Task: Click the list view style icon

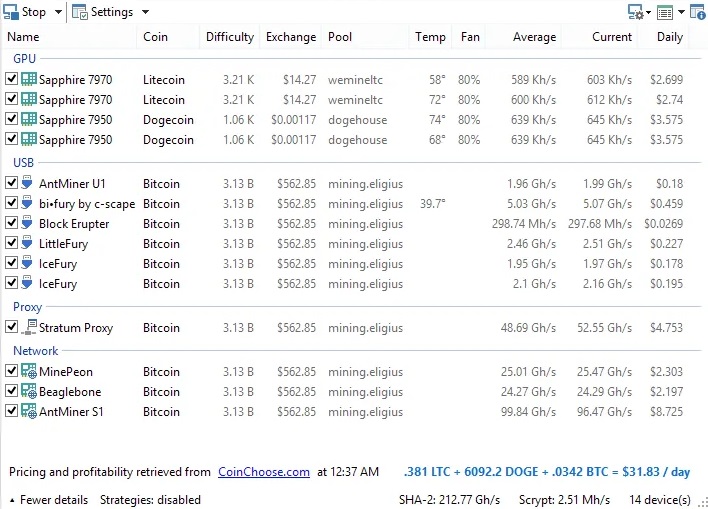Action: (x=666, y=12)
